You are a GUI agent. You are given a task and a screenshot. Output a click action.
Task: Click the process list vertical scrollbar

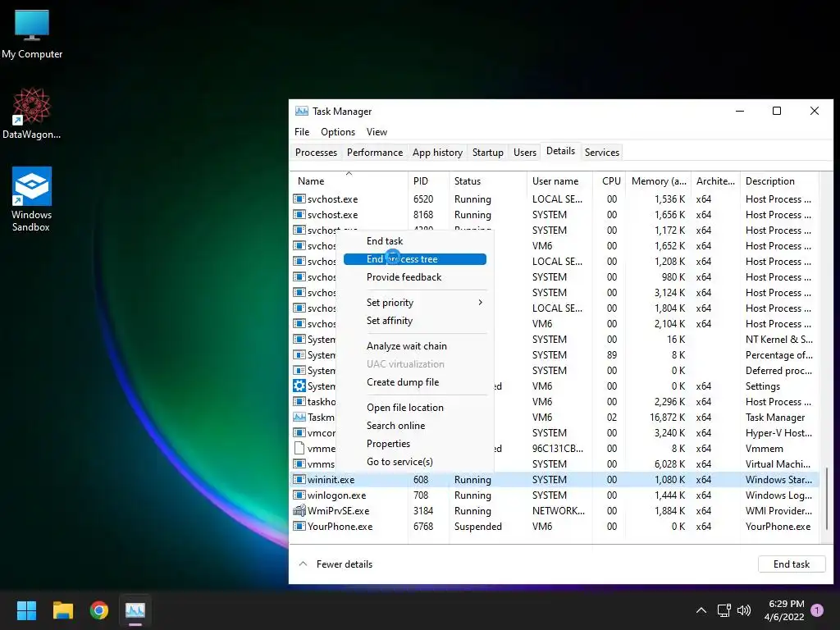[827, 498]
